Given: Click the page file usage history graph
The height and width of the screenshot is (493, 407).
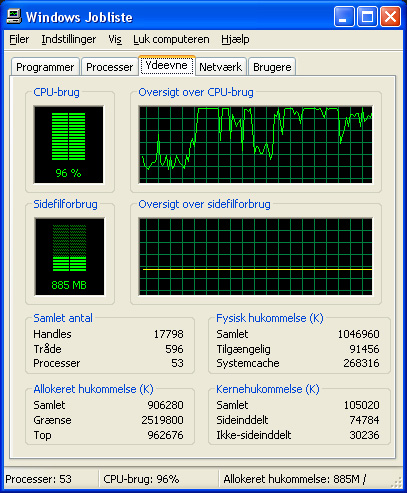Looking at the screenshot, I should point(255,257).
